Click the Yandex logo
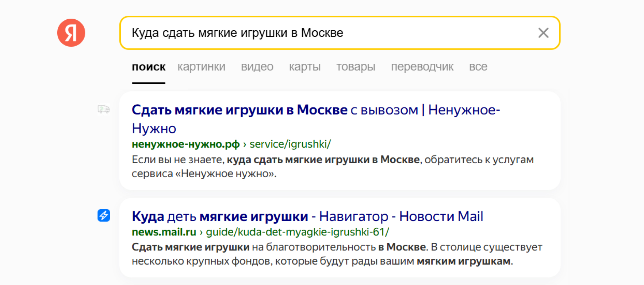644x285 pixels. pyautogui.click(x=71, y=33)
